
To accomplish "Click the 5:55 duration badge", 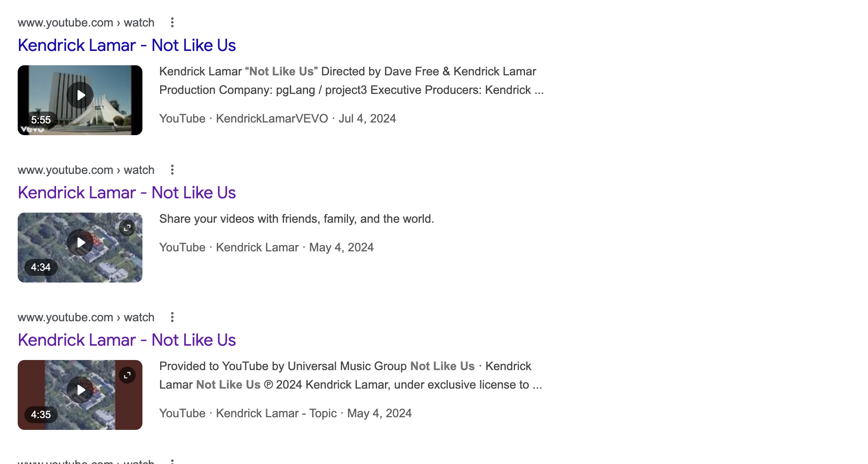I will coord(41,120).
